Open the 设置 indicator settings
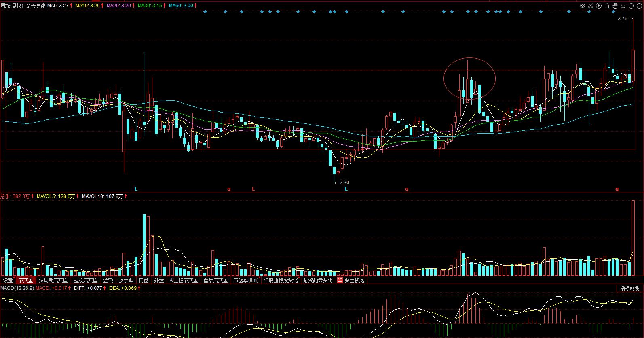Screen dimensions: 644x338 [x=8, y=280]
